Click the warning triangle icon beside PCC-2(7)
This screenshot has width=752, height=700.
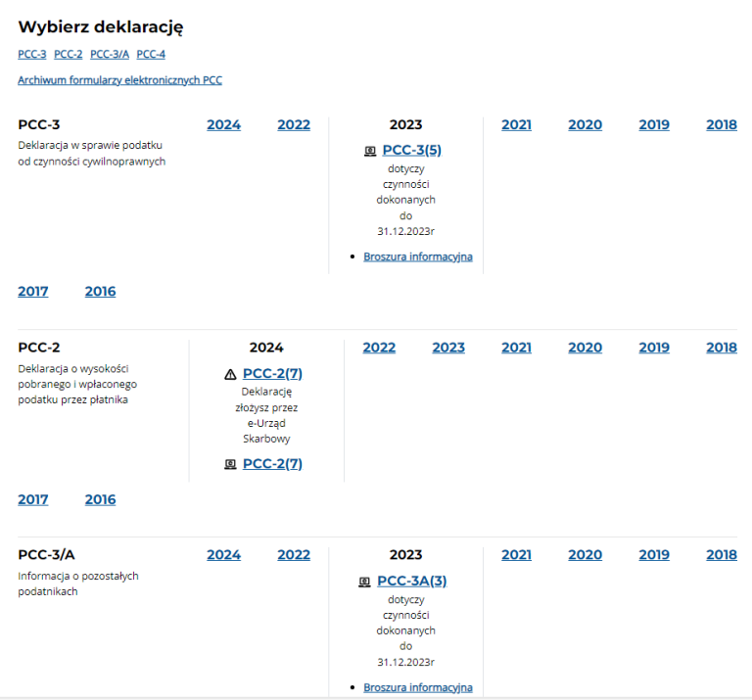point(230,374)
